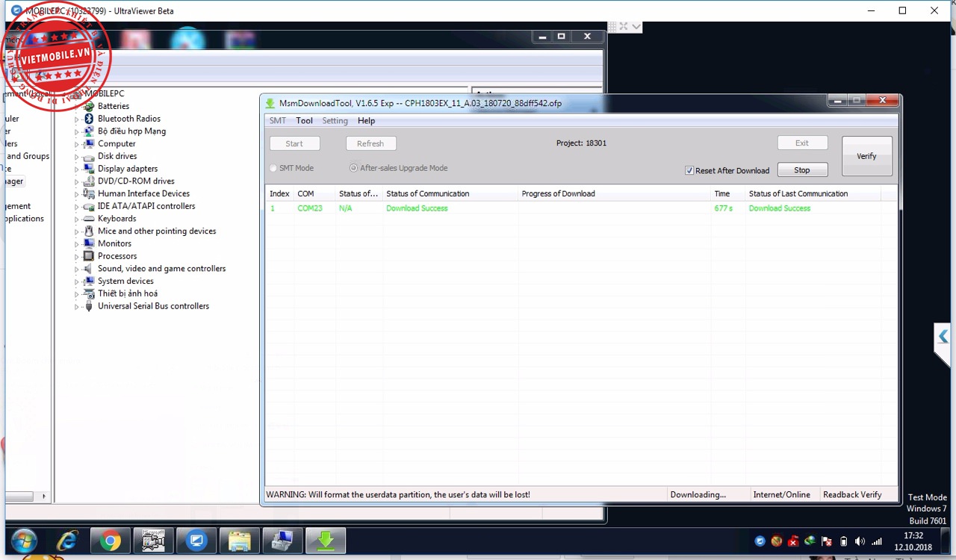Open the Help menu
Screen dimensions: 956x560
tap(366, 120)
